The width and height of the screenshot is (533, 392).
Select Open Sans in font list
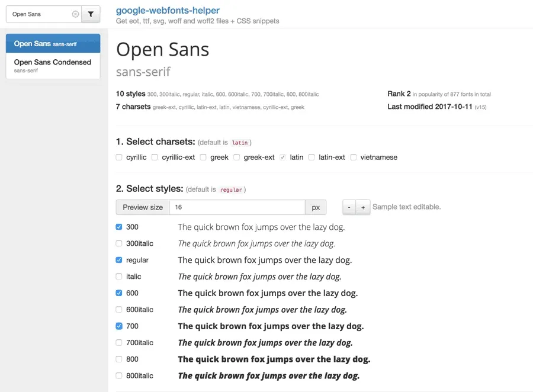click(x=53, y=43)
